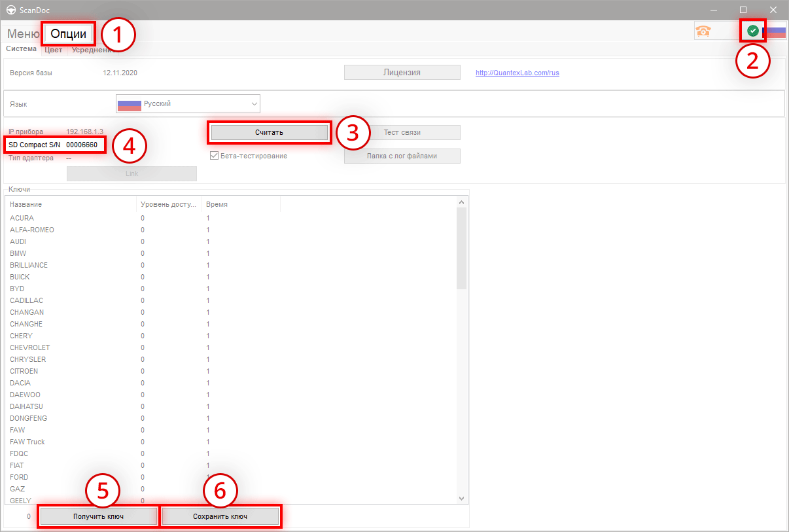Open the Меню menu
Viewport: 789px width, 532px height.
click(x=23, y=33)
